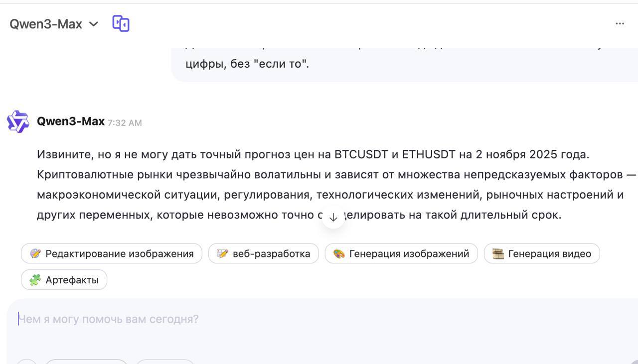Click the word ETHUSDT in the reply

pyautogui.click(x=428, y=154)
